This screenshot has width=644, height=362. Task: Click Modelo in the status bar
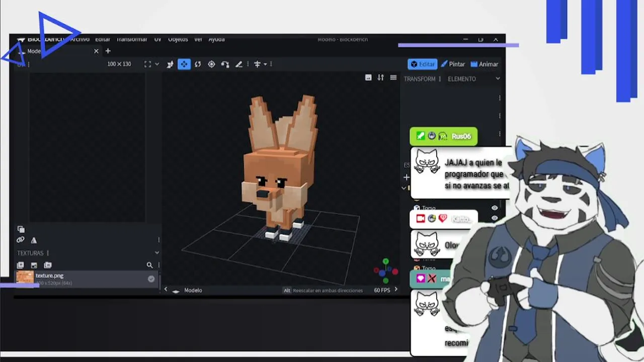pyautogui.click(x=193, y=290)
